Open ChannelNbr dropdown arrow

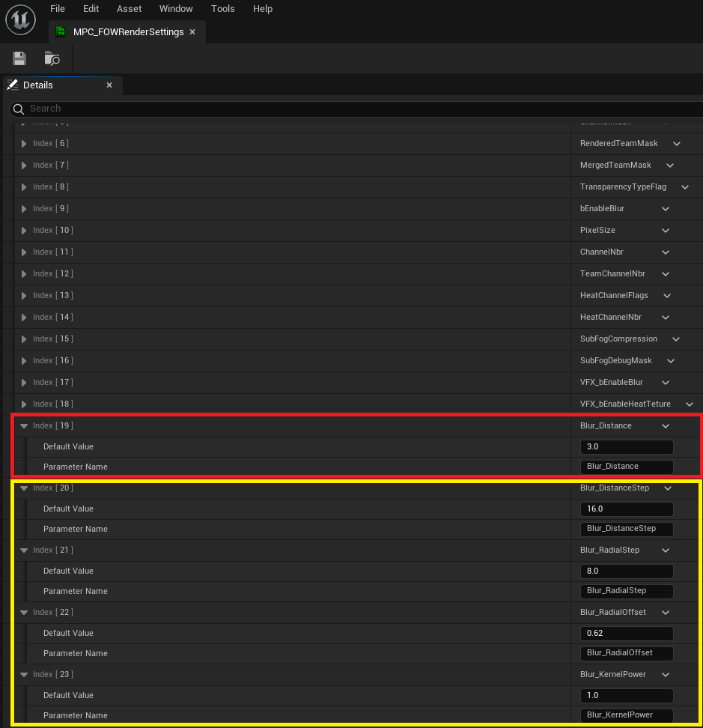point(666,252)
